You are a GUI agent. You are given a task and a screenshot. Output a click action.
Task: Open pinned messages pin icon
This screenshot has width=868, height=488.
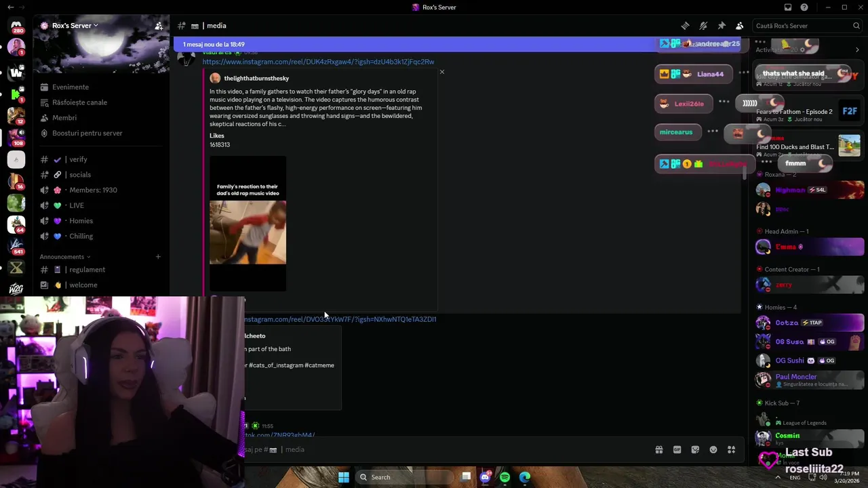[722, 26]
